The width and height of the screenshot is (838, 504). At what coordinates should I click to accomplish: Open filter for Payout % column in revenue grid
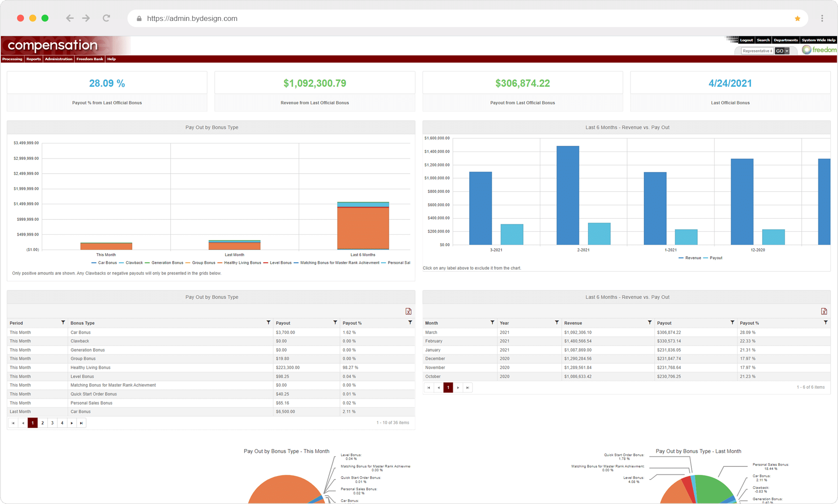[x=826, y=322]
